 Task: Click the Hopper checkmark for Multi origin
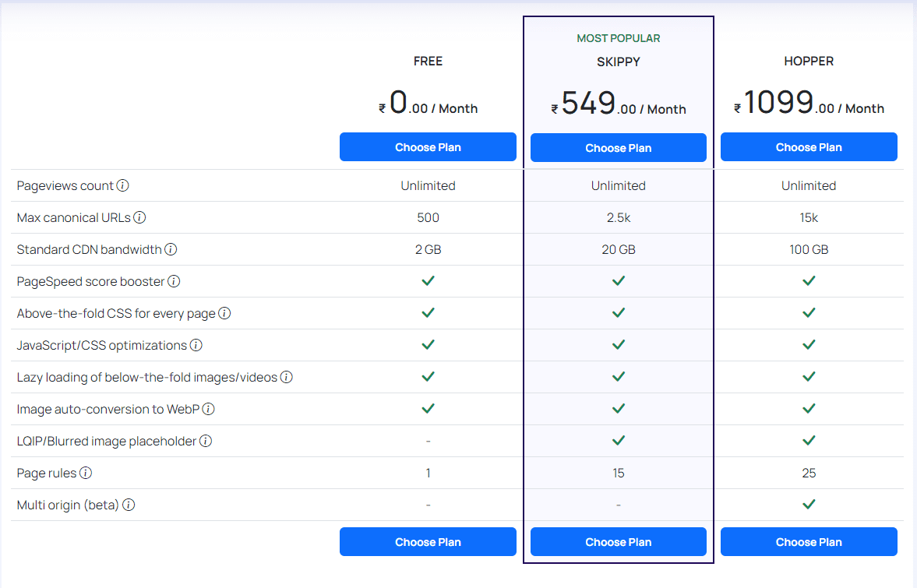click(x=809, y=505)
